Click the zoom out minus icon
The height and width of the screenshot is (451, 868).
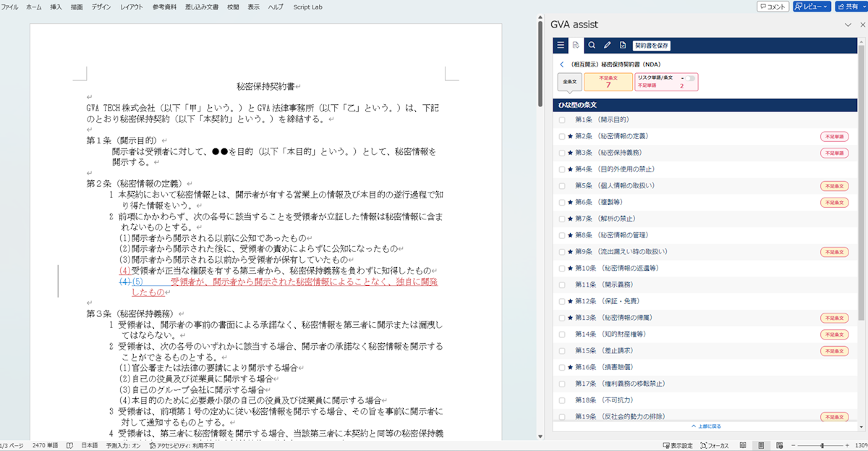tap(793, 445)
